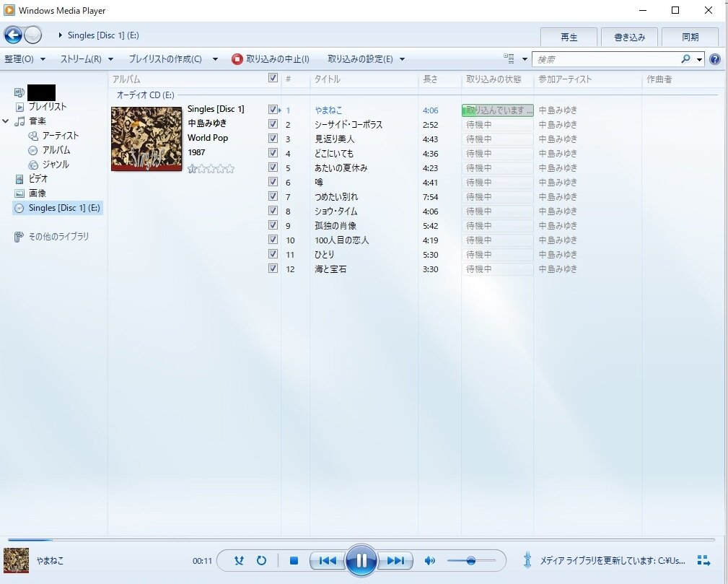Click the Forward navigation arrow
728x584 pixels.
coord(33,35)
